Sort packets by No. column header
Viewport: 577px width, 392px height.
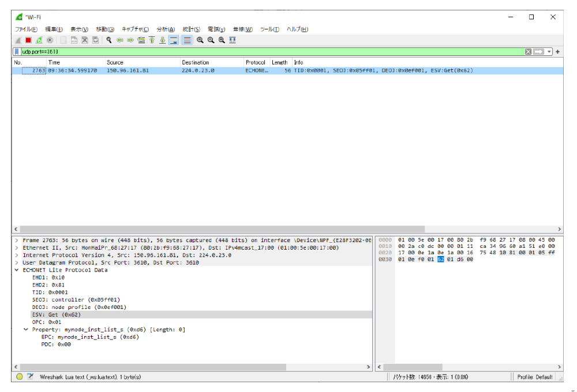[x=29, y=62]
